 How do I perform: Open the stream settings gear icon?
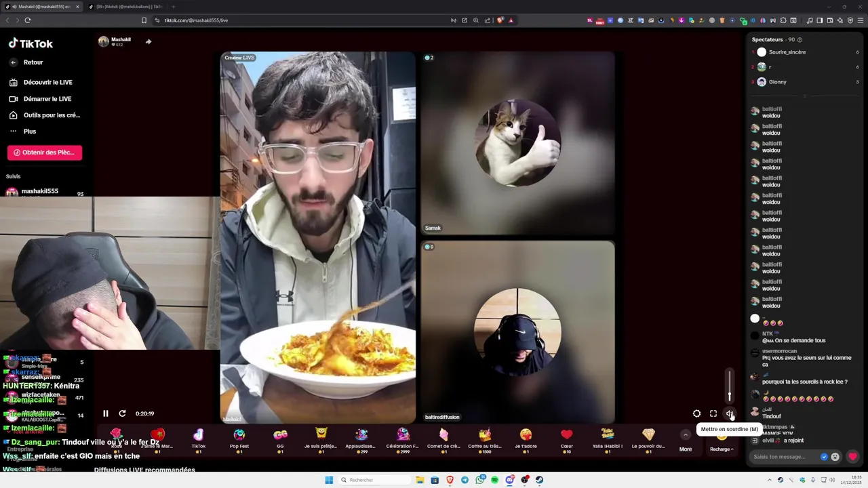[x=696, y=413]
